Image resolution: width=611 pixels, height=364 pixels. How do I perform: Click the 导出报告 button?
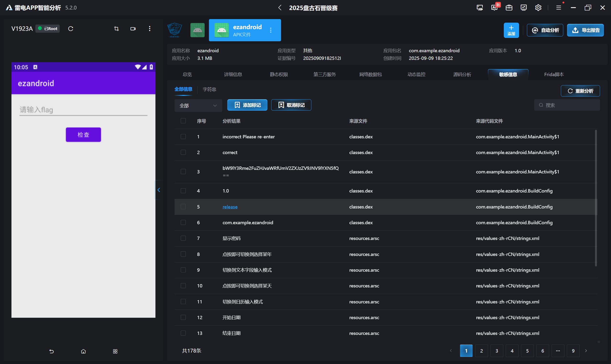tap(585, 30)
